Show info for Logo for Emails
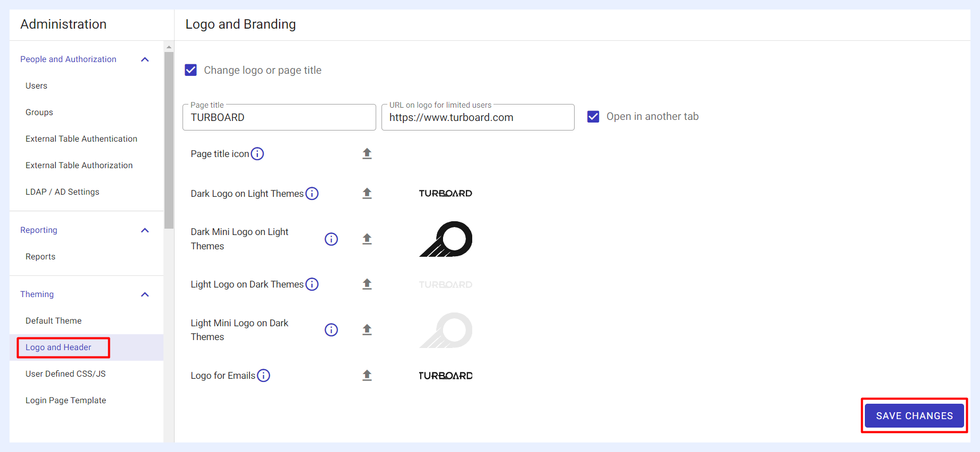Image resolution: width=980 pixels, height=452 pixels. [x=264, y=376]
